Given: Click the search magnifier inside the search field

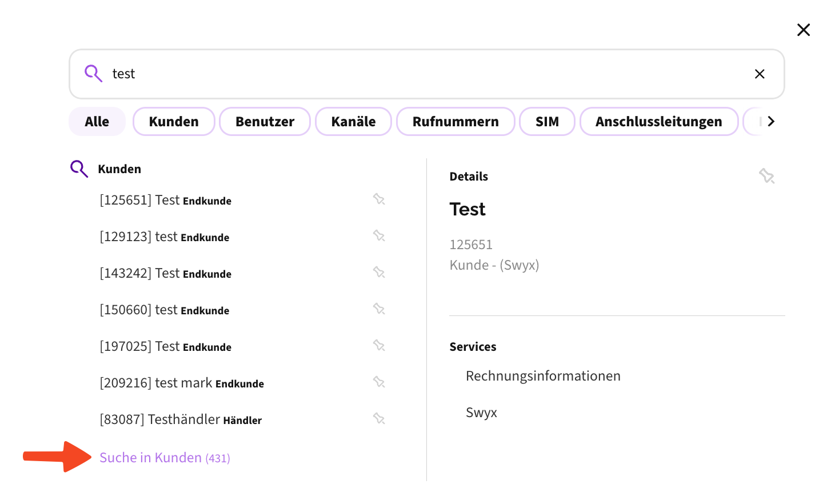Looking at the screenshot, I should pyautogui.click(x=93, y=73).
